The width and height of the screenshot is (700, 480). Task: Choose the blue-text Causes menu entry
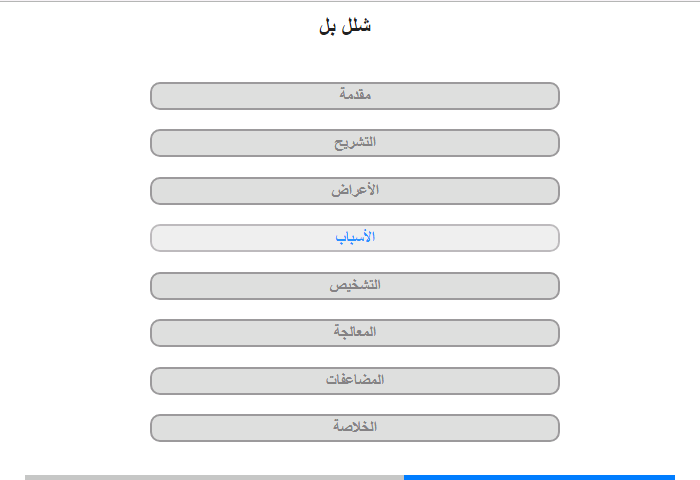click(x=355, y=238)
